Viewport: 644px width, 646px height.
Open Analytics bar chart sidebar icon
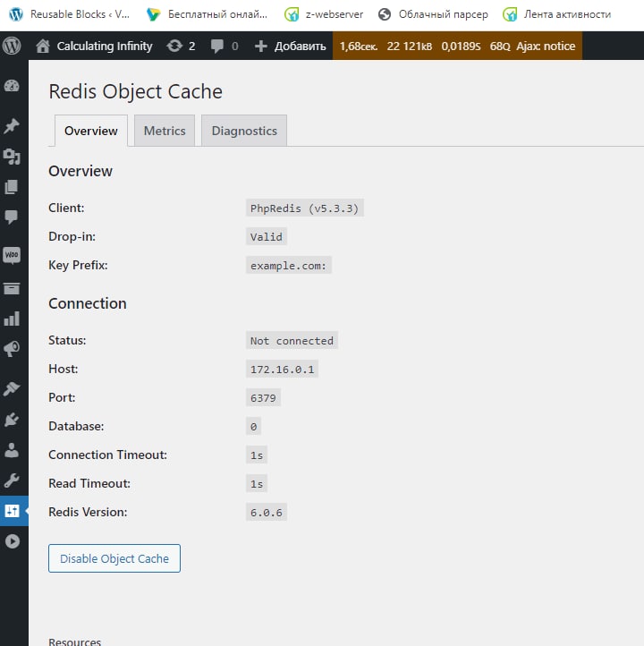12,319
